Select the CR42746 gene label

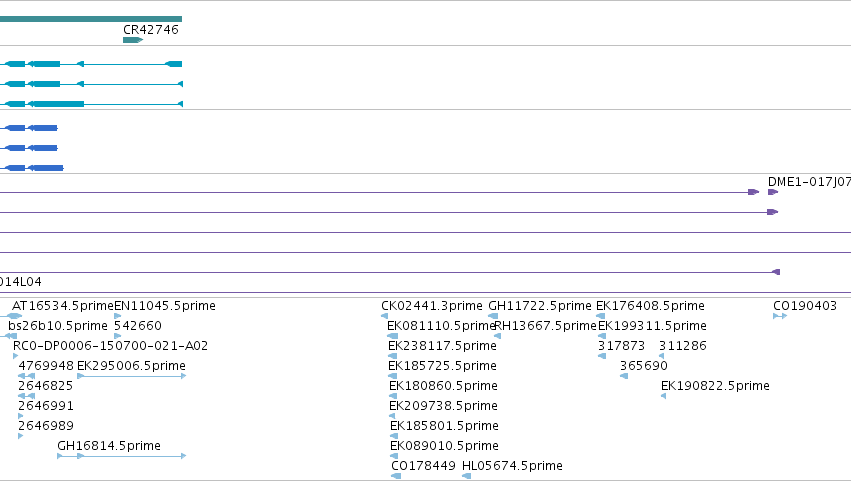(x=151, y=30)
